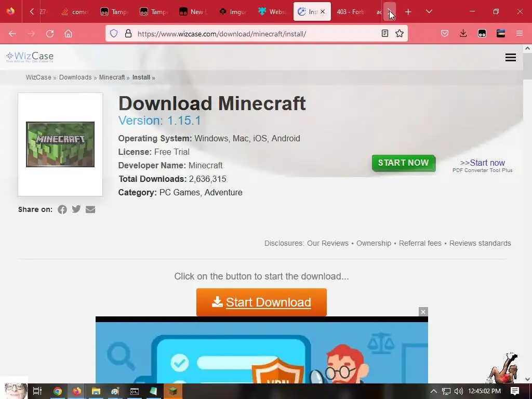Image resolution: width=532 pixels, height=399 pixels.
Task: Open Task View on taskbar
Action: (x=37, y=391)
